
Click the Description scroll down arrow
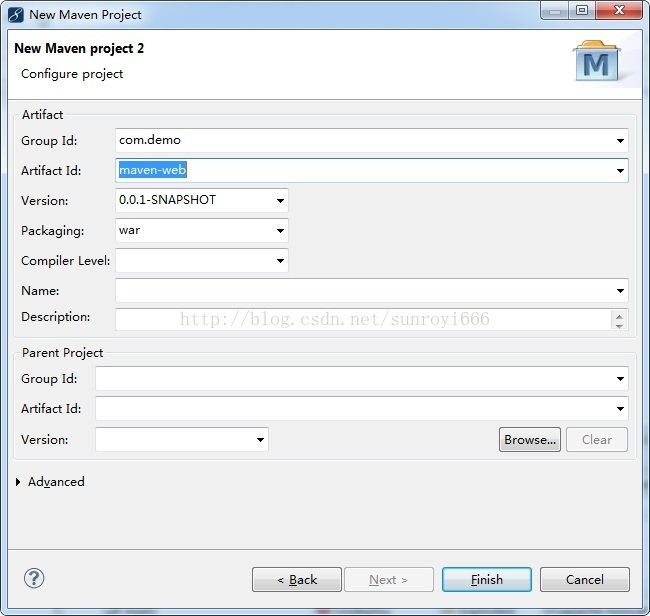[x=619, y=325]
